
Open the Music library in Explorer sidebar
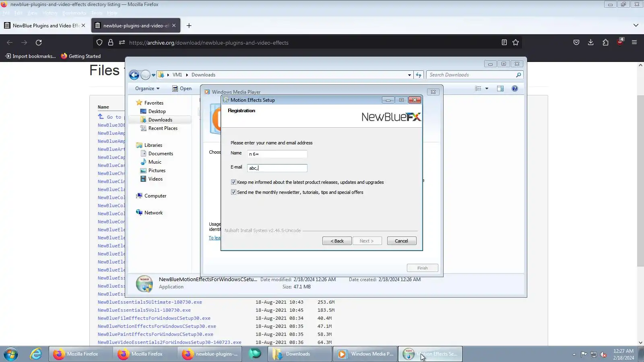tap(155, 162)
